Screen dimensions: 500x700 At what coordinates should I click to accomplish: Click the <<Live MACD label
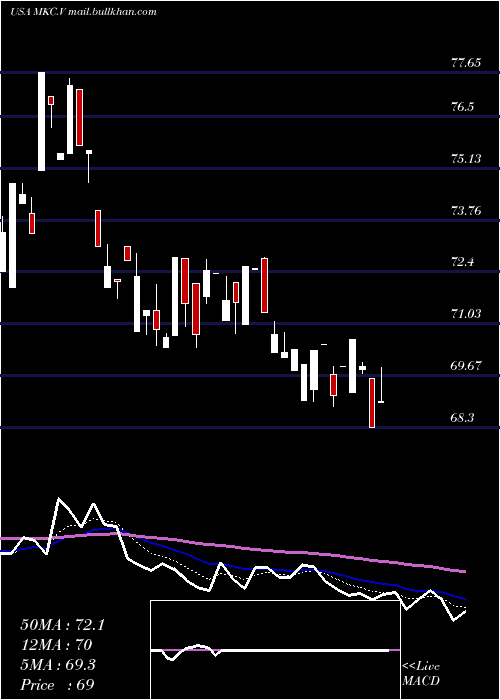click(x=421, y=674)
